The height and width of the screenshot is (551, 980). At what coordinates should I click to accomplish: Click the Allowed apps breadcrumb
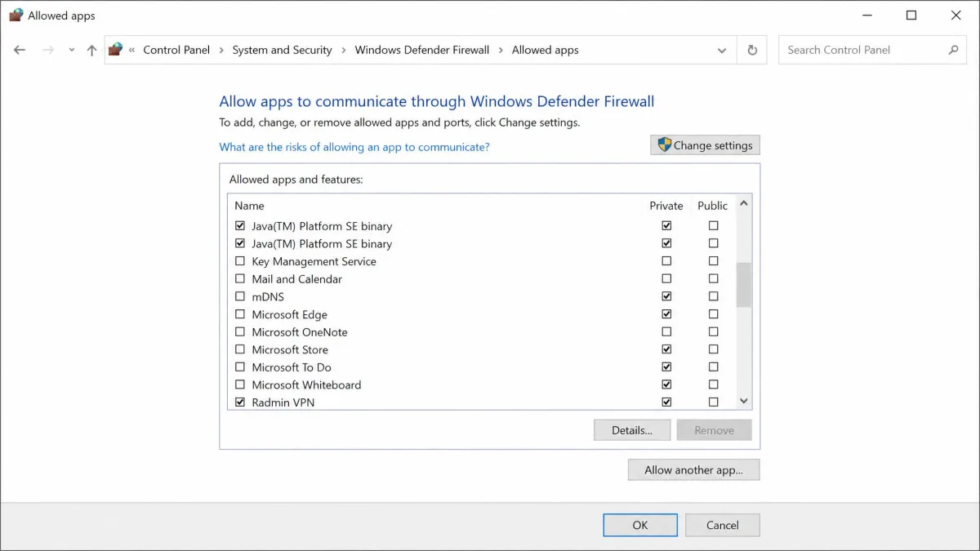click(545, 50)
